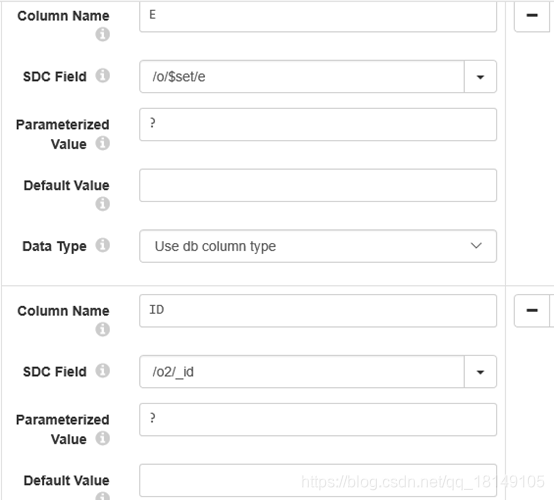Remove the column E mapping row
554x500 pixels.
[x=532, y=16]
